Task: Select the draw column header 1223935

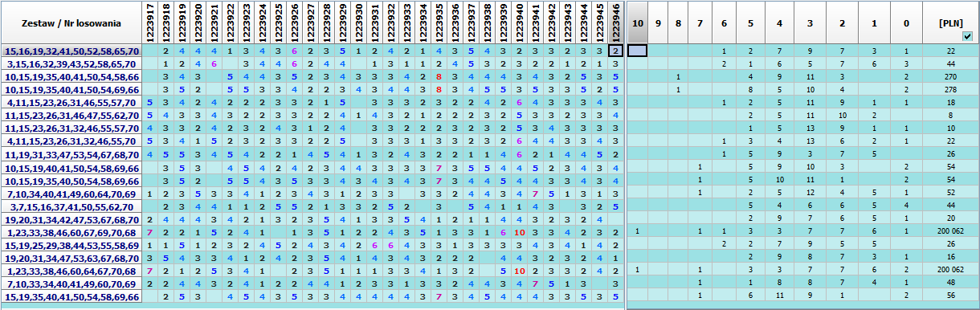Action: coord(439,22)
